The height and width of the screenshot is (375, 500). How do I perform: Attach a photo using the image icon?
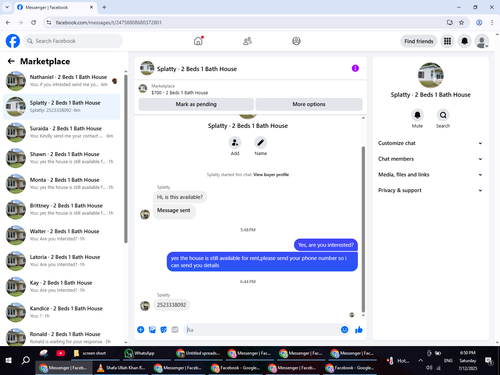(152, 330)
